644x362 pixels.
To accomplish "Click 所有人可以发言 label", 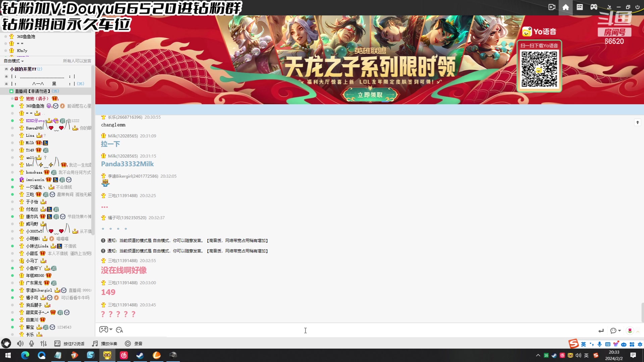I will coord(77,61).
